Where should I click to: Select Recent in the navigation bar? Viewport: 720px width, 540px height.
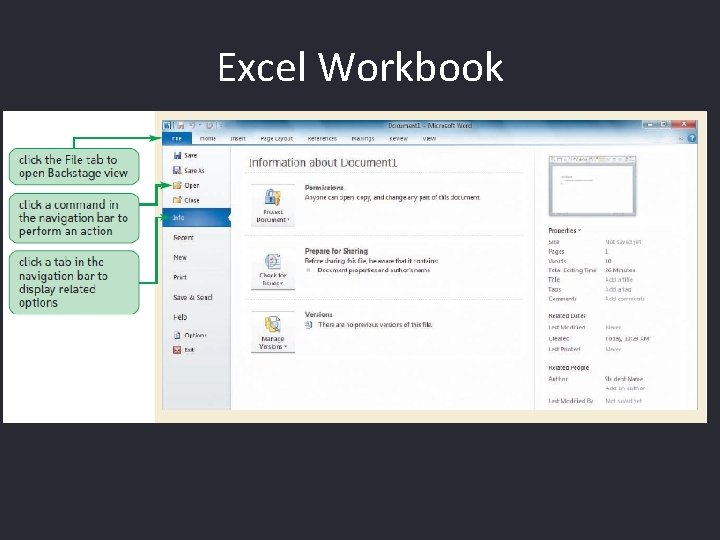(183, 237)
